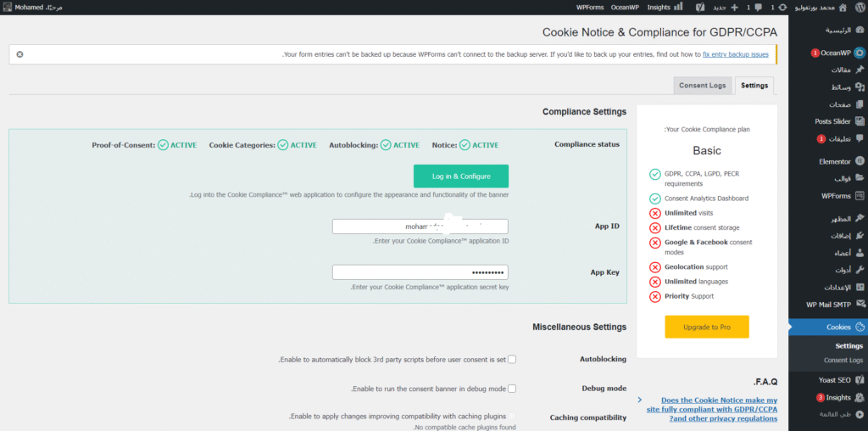Follow the fix entry backup issues link

(735, 54)
